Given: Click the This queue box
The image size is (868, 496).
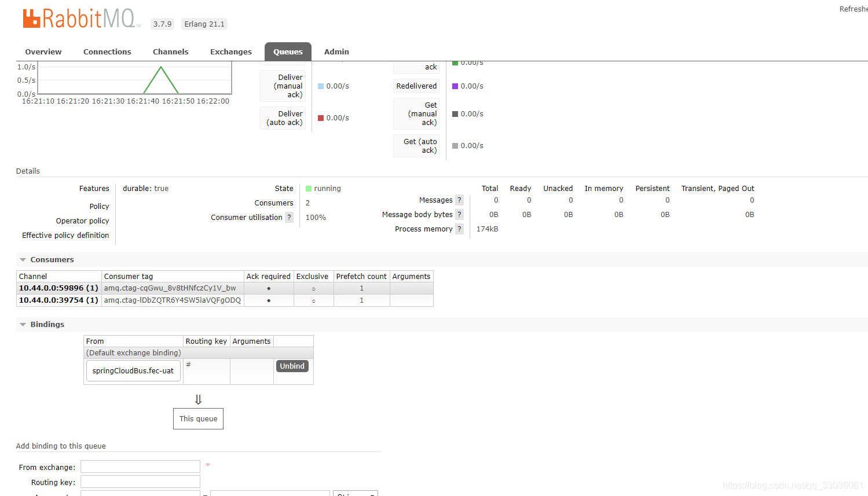Looking at the screenshot, I should click(x=198, y=418).
